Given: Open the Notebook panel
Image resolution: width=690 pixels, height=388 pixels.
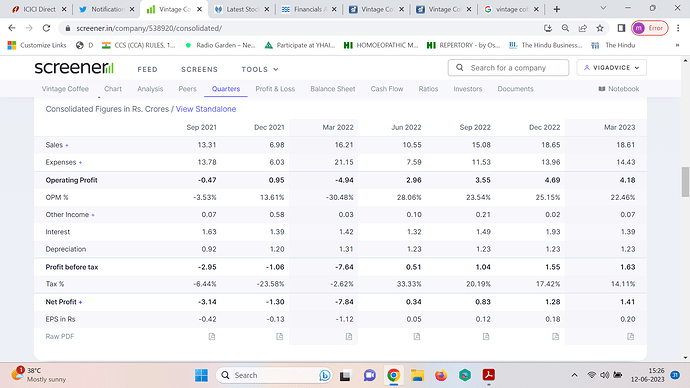Looking at the screenshot, I should pos(619,89).
